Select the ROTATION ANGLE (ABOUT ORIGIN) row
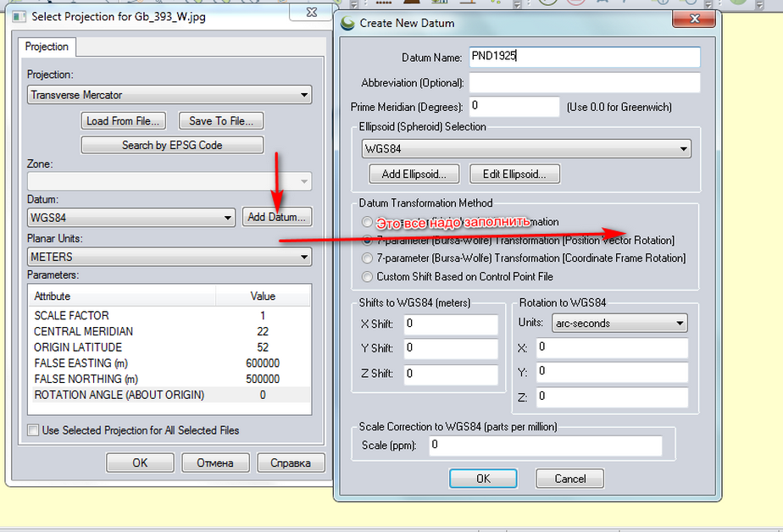The image size is (783, 532). pos(169,395)
